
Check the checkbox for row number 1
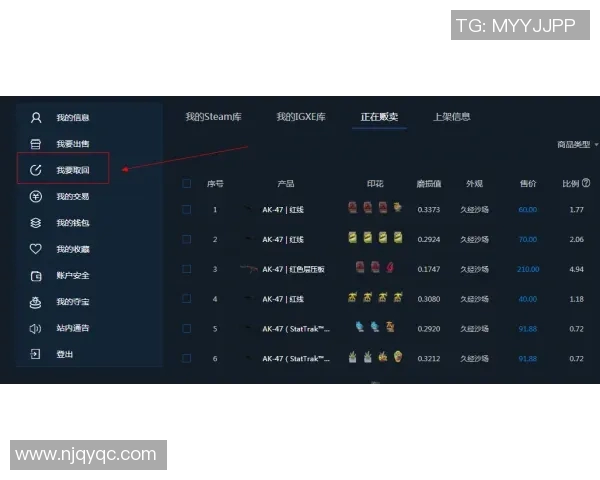pyautogui.click(x=187, y=210)
